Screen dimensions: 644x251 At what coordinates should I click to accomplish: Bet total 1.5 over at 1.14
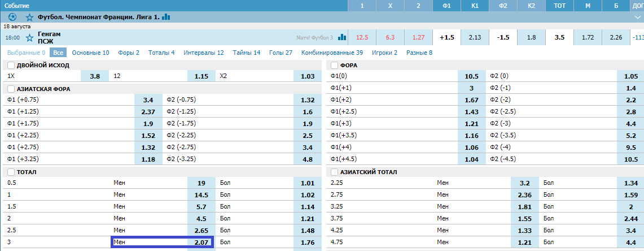308,207
